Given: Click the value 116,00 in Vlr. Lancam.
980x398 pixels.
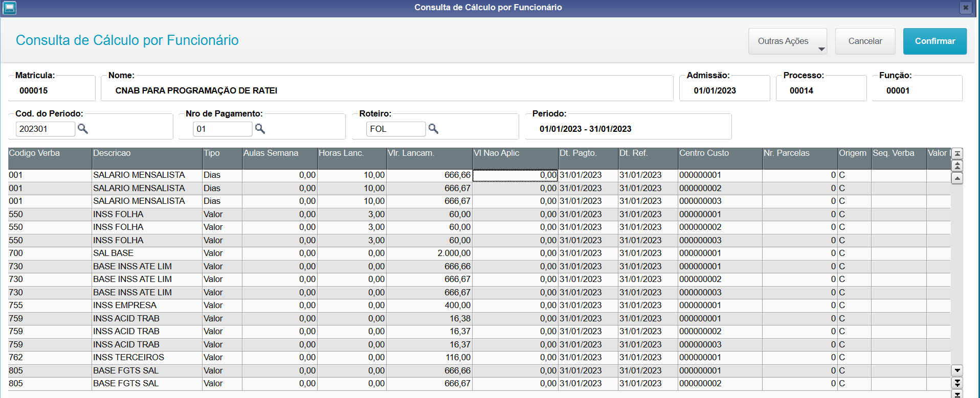Looking at the screenshot, I should tap(458, 357).
